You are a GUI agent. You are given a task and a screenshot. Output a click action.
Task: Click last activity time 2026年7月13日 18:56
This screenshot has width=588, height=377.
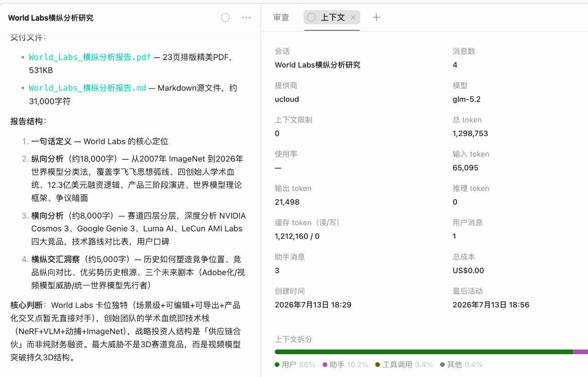coord(491,305)
